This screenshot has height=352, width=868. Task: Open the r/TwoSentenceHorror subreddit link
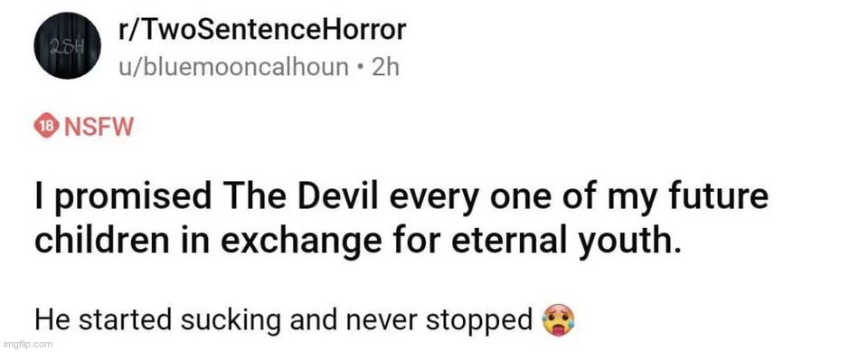pyautogui.click(x=262, y=31)
